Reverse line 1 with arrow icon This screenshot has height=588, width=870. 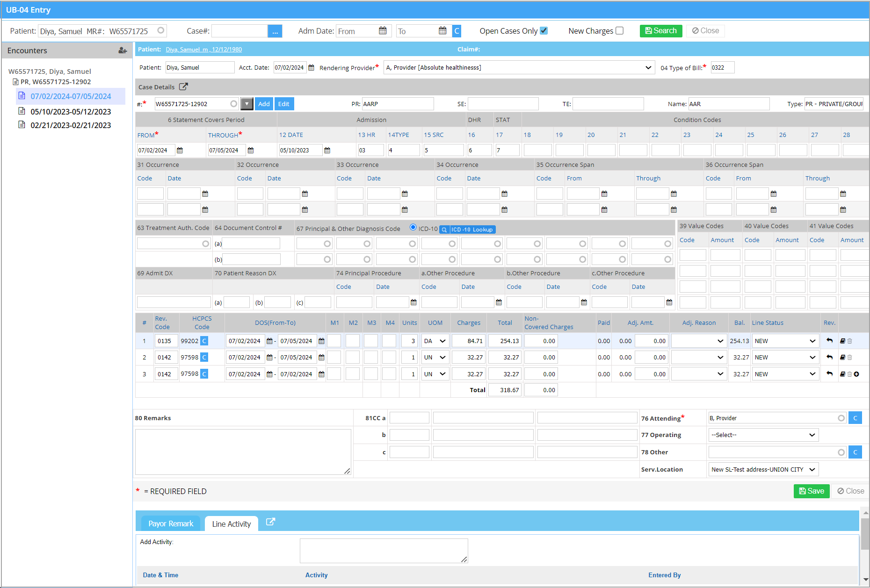829,341
